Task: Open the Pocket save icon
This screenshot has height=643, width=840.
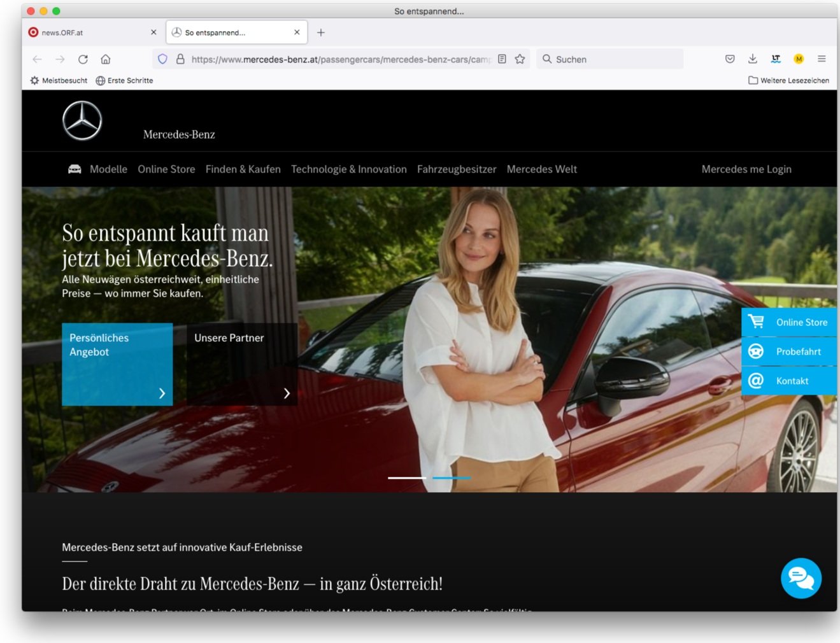Action: [x=730, y=59]
